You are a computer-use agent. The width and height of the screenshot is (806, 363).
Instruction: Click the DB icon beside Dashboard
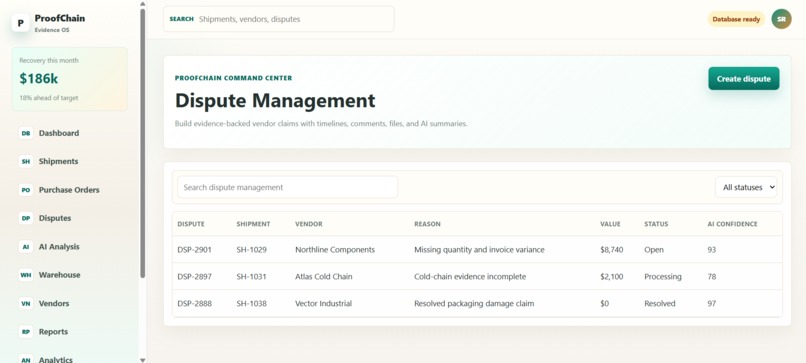[x=26, y=133]
